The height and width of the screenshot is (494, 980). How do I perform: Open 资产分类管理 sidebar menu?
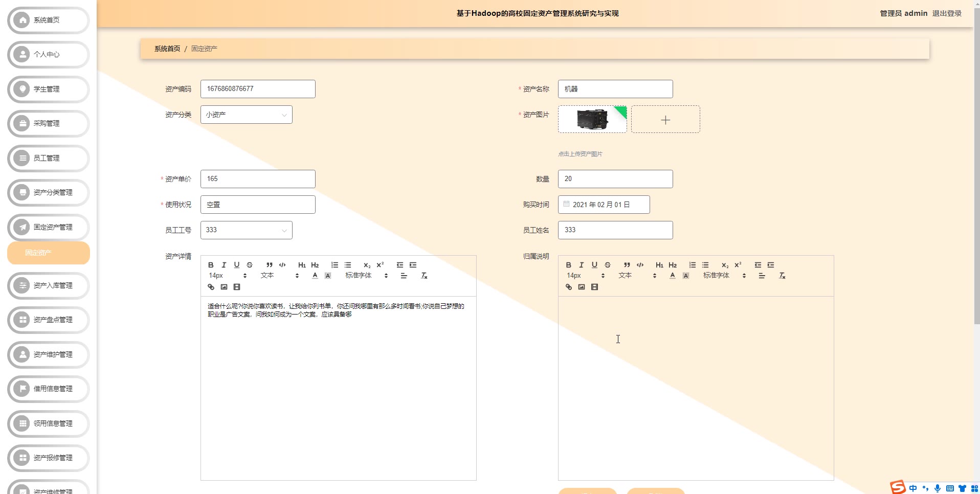[49, 193]
